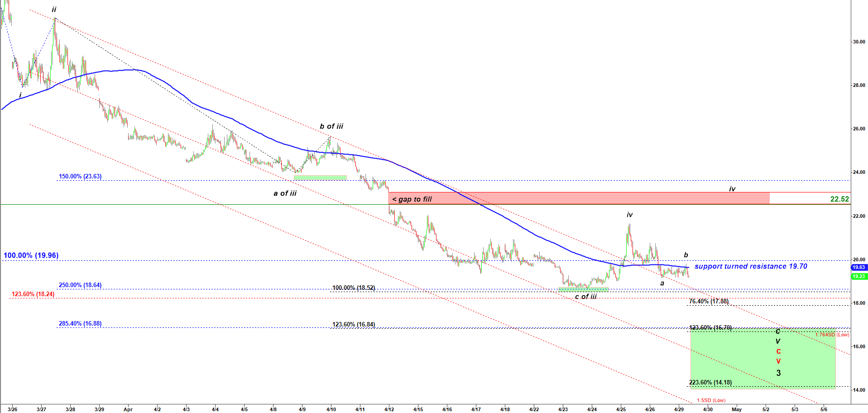Select the '18.00' price axis label

point(858,303)
